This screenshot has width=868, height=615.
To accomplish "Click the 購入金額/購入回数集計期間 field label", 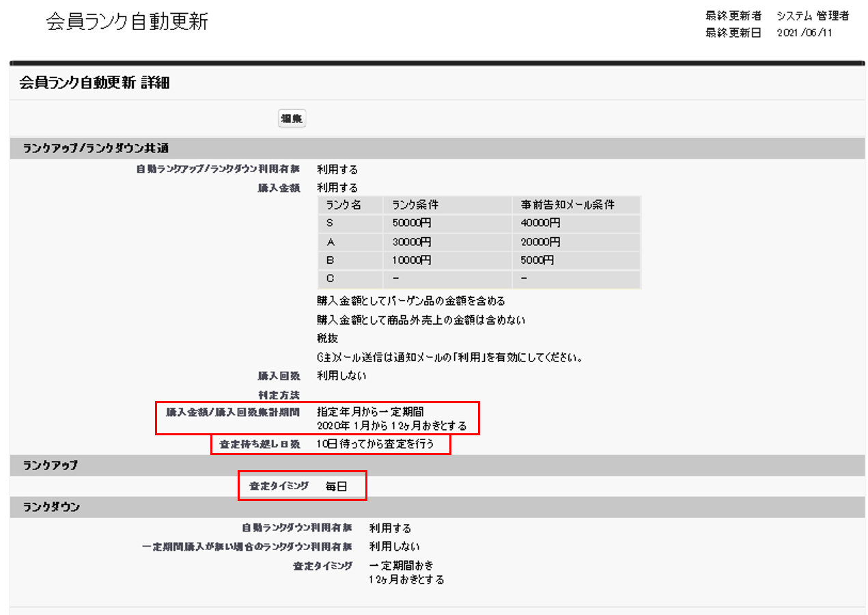I will coord(233,412).
